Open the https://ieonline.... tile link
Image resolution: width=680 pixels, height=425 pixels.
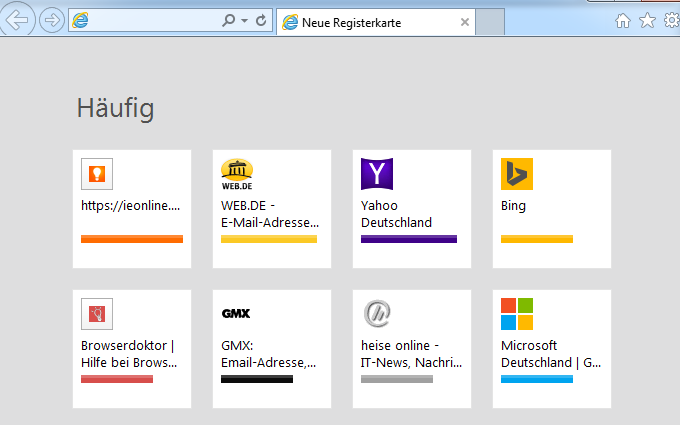tap(130, 206)
